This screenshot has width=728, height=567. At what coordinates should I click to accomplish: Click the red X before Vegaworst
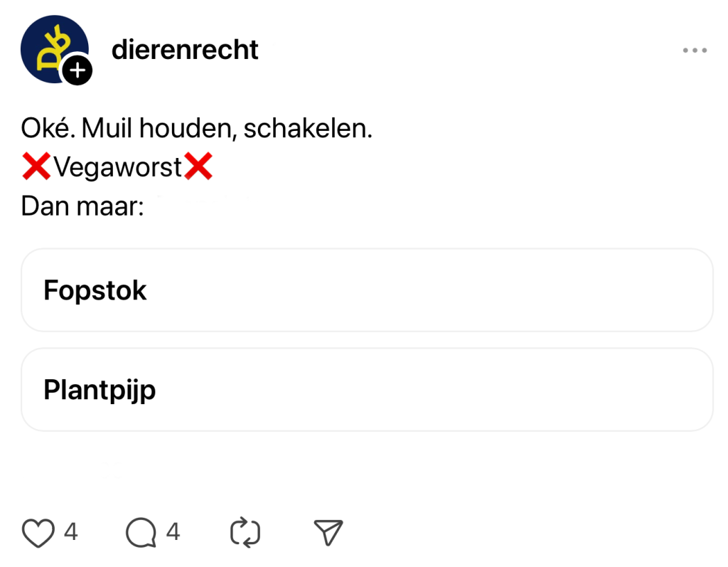click(36, 168)
